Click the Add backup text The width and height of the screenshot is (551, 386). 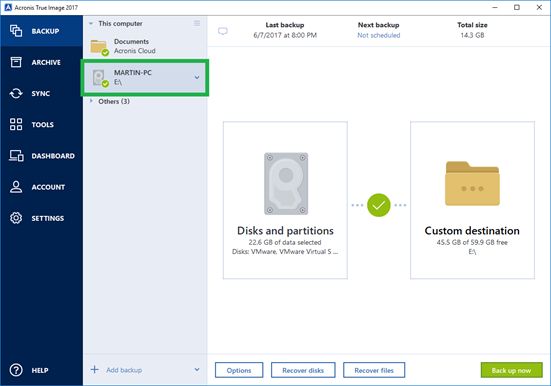coord(124,370)
